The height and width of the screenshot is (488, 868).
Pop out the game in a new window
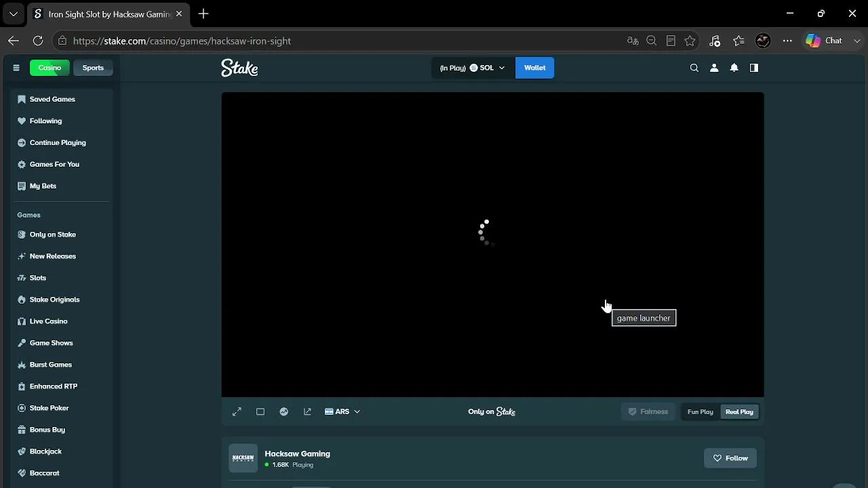click(x=307, y=411)
